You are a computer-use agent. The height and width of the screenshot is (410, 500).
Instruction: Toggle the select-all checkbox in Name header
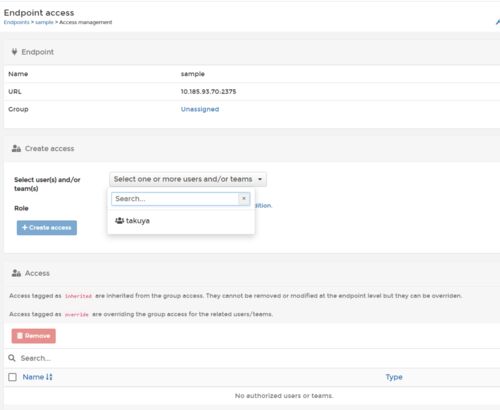pos(12,377)
